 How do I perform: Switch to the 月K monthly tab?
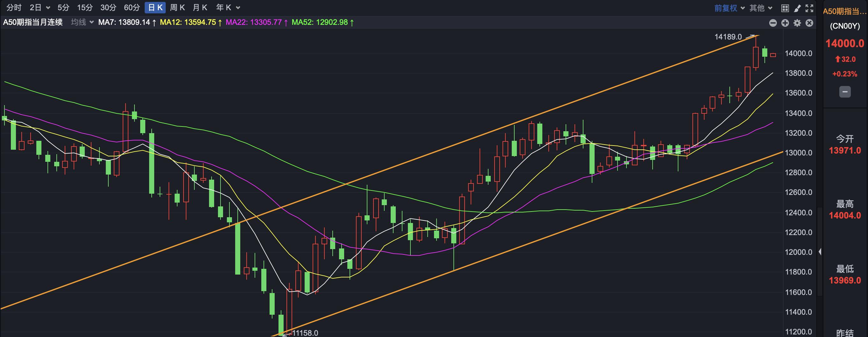pos(200,8)
